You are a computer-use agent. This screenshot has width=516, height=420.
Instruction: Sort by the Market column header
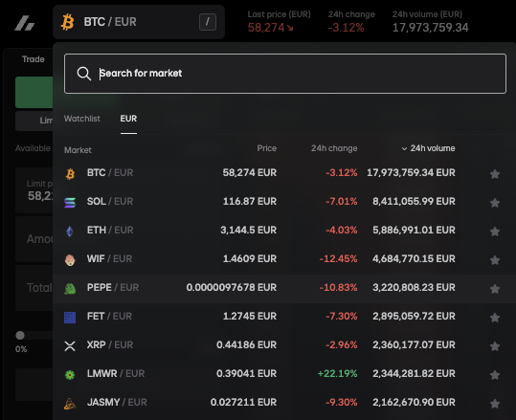[78, 150]
